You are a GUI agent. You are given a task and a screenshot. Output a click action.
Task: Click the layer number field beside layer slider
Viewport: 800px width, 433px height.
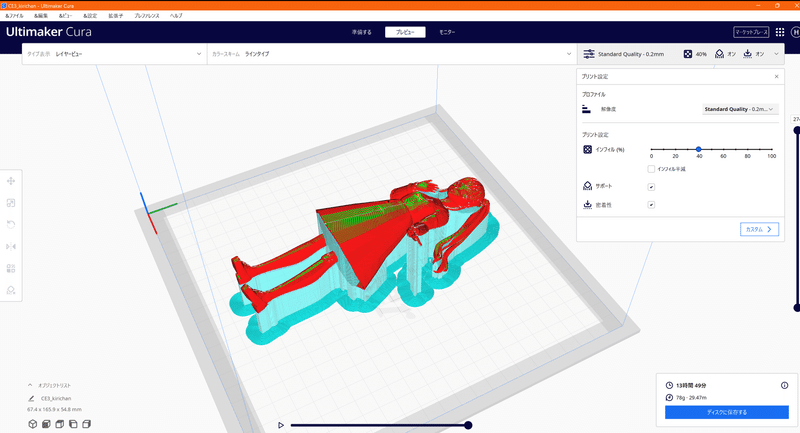click(795, 119)
